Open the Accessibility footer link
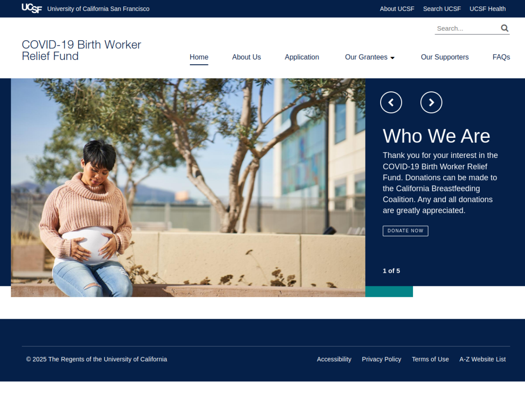Screen dimensions: 525x420 (334, 359)
